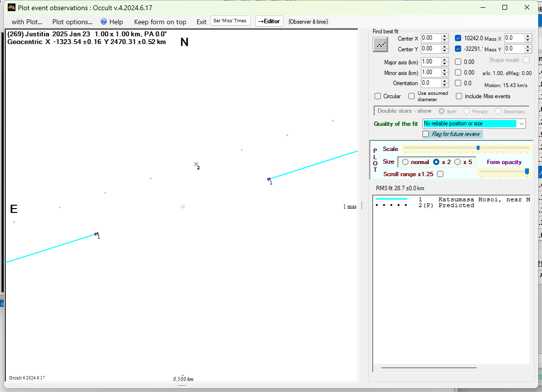Click the orange center marker in the plot

(182, 206)
